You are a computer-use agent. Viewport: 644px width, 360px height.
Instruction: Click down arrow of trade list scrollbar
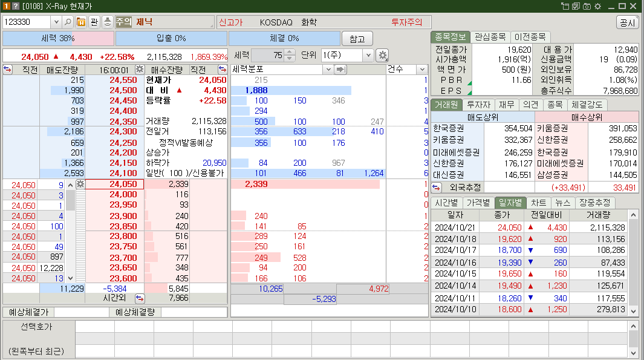[70, 278]
